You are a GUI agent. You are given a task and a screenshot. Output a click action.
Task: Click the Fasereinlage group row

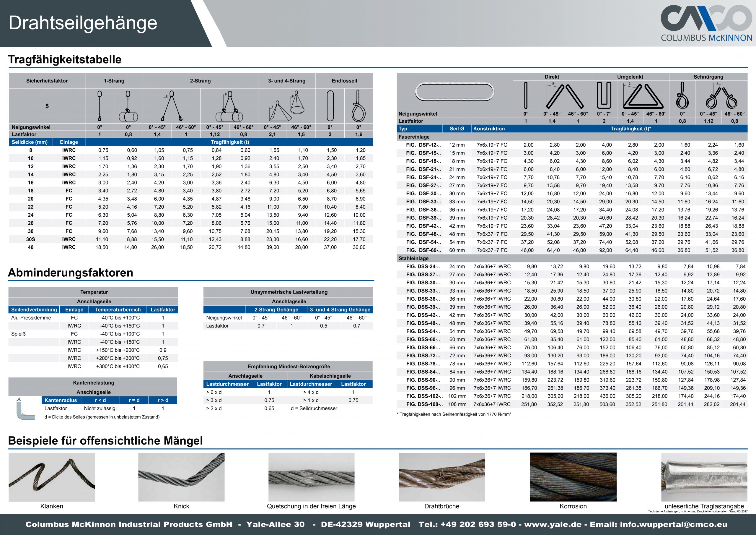click(572, 137)
